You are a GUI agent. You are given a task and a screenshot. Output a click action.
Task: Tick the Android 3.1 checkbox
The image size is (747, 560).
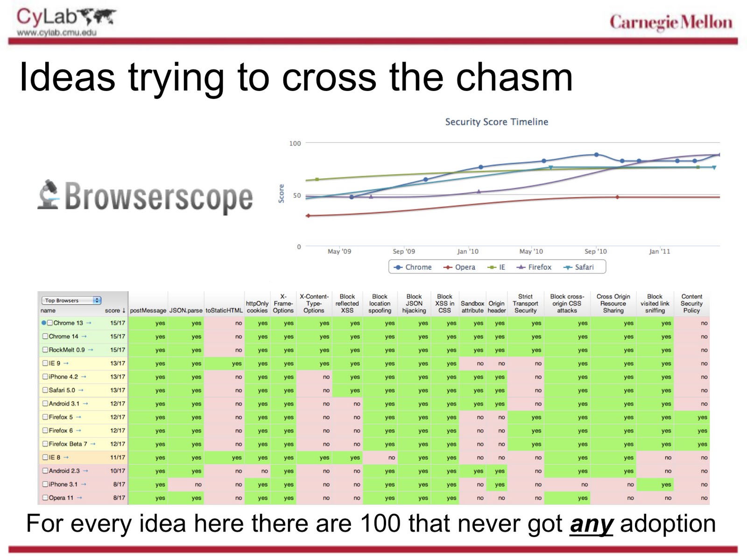[x=45, y=404]
